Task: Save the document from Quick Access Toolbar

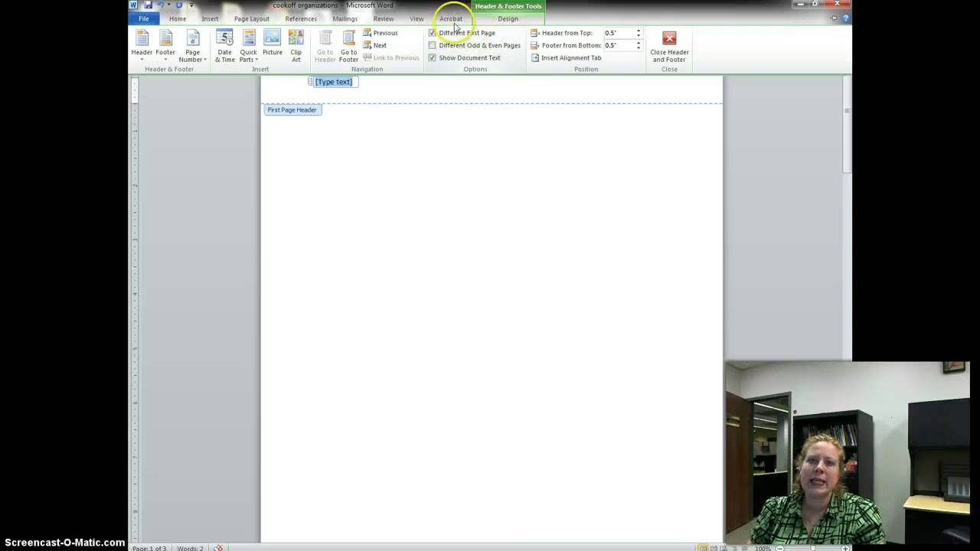Action: (x=148, y=5)
